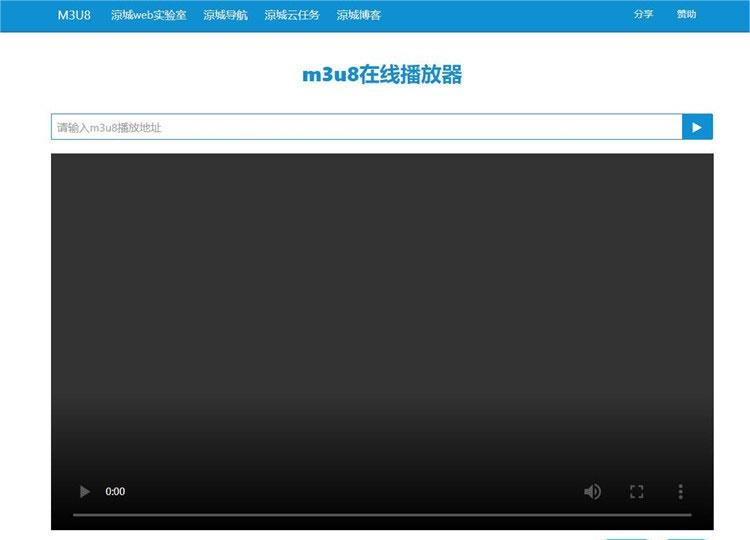Visit the 凉城博客 nav link
Image resolution: width=750 pixels, height=540 pixels.
point(358,15)
